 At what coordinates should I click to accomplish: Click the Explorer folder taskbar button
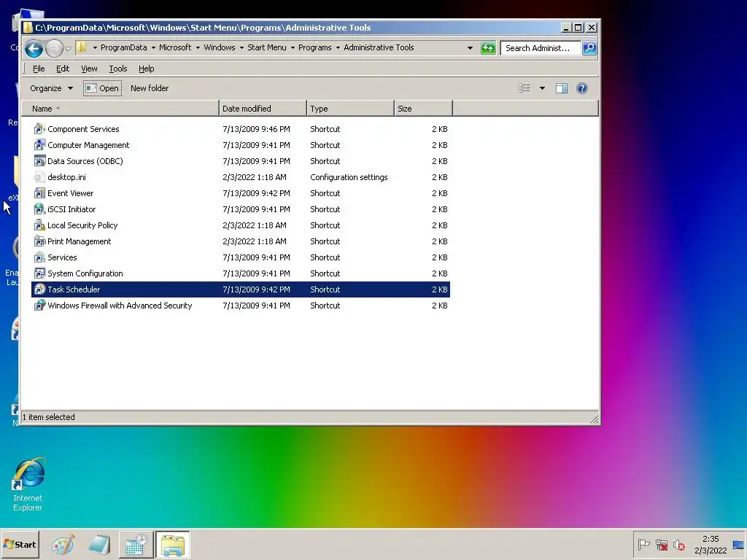click(172, 545)
